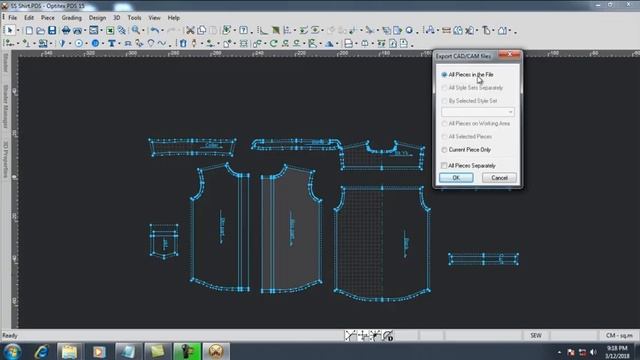640x360 pixels.
Task: Click the large back pattern piece with grid
Action: click(x=382, y=244)
